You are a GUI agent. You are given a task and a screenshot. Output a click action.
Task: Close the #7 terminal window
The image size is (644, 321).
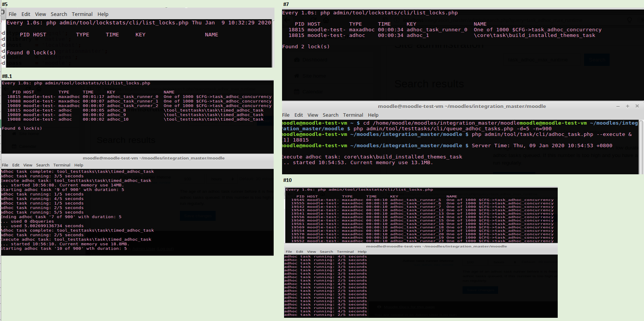coord(637,106)
